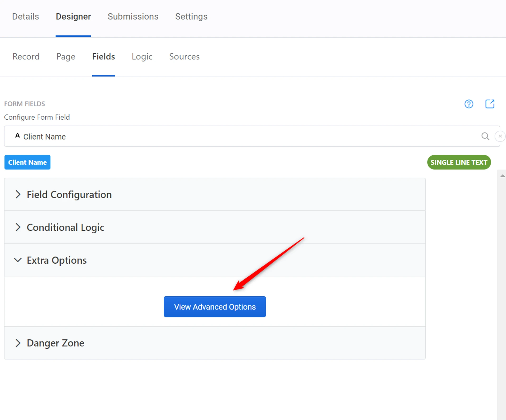Click the SINGLE LINE TEXT badge
This screenshot has height=420, width=506.
pos(459,162)
